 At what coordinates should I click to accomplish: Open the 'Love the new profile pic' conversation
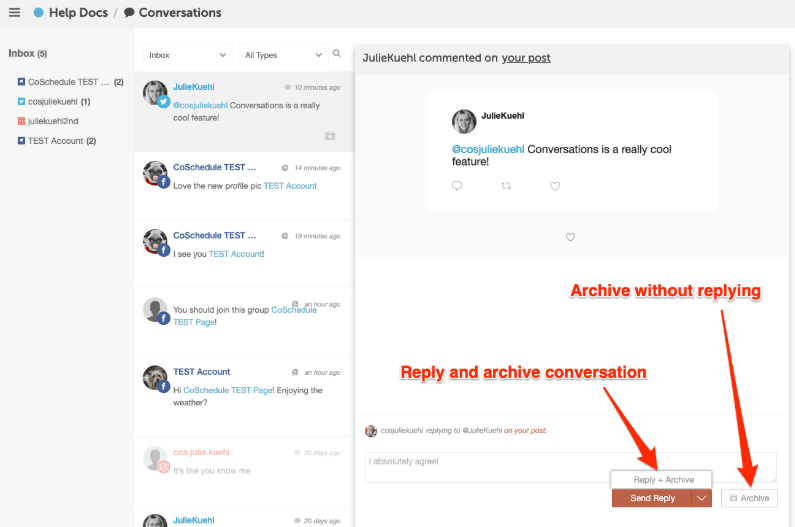point(244,186)
